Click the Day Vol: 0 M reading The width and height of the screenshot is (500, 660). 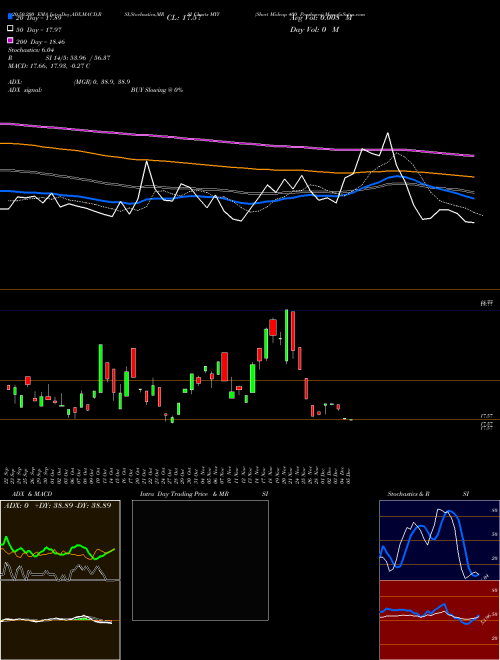click(314, 30)
